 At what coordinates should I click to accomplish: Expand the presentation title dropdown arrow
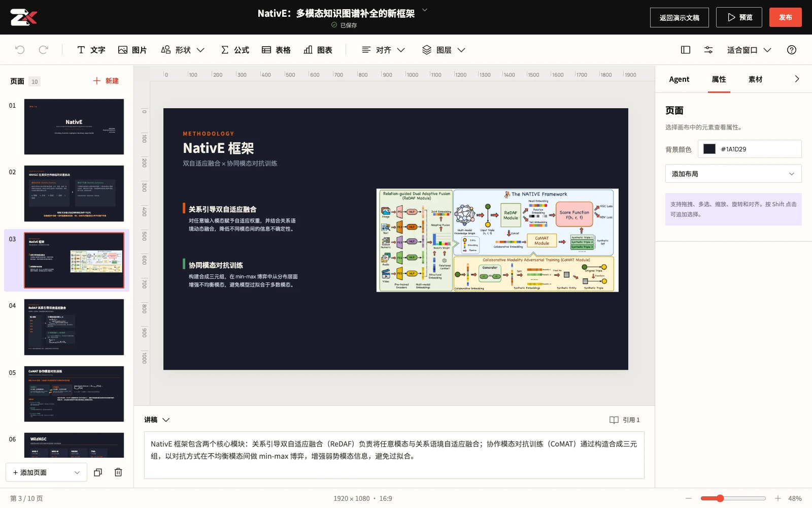tap(425, 10)
